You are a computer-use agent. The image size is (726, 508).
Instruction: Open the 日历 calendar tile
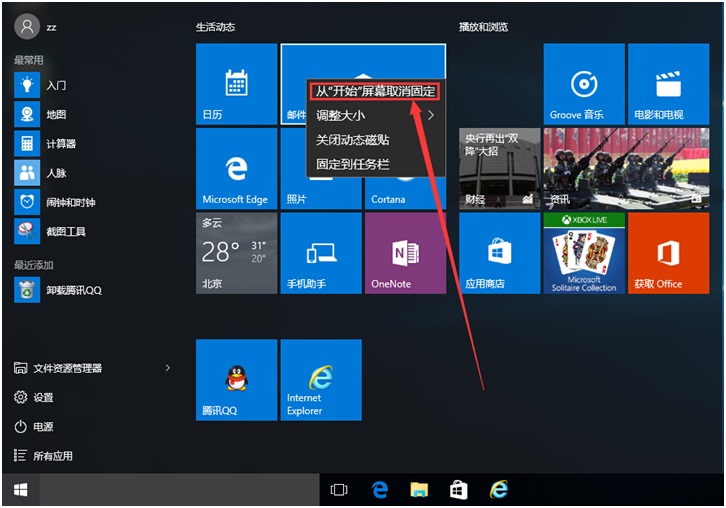pos(236,84)
